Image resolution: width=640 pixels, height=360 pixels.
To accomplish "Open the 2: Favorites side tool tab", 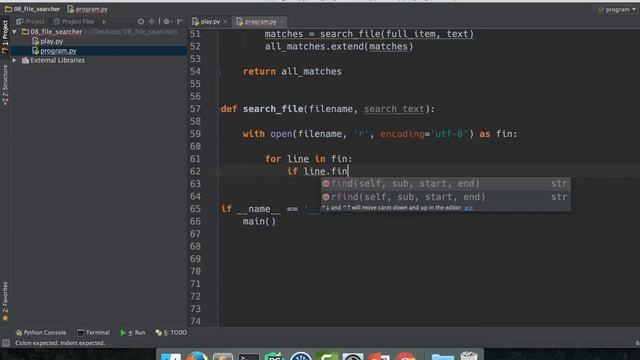I will click(5, 301).
